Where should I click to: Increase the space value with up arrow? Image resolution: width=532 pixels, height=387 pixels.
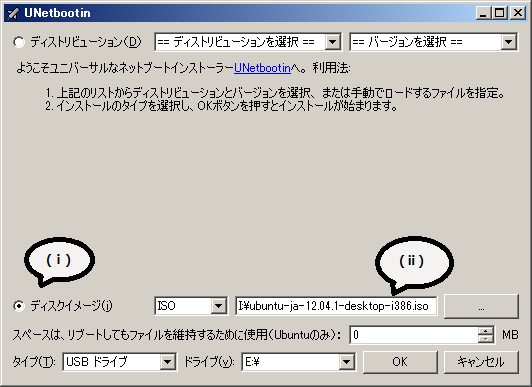486,331
